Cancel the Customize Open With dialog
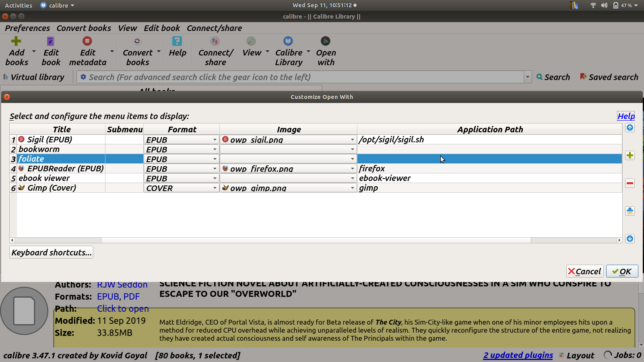Image resolution: width=644 pixels, height=362 pixels. (x=585, y=271)
